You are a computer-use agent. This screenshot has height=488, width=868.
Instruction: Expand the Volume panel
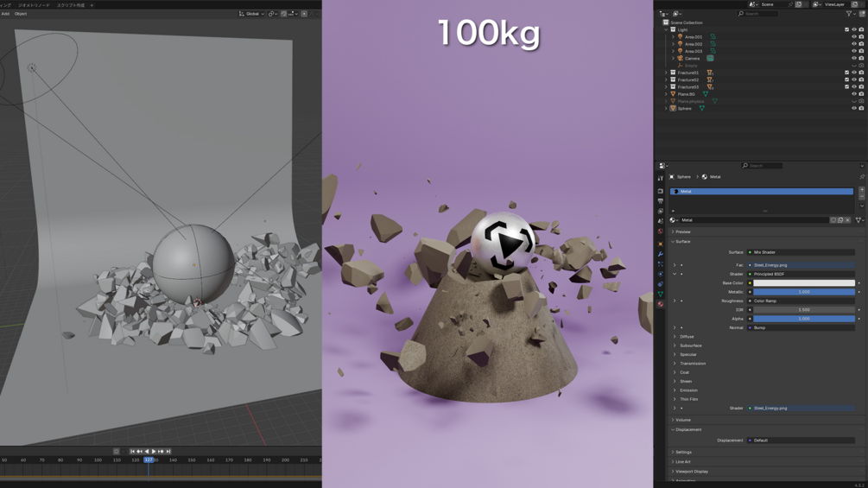pos(673,420)
